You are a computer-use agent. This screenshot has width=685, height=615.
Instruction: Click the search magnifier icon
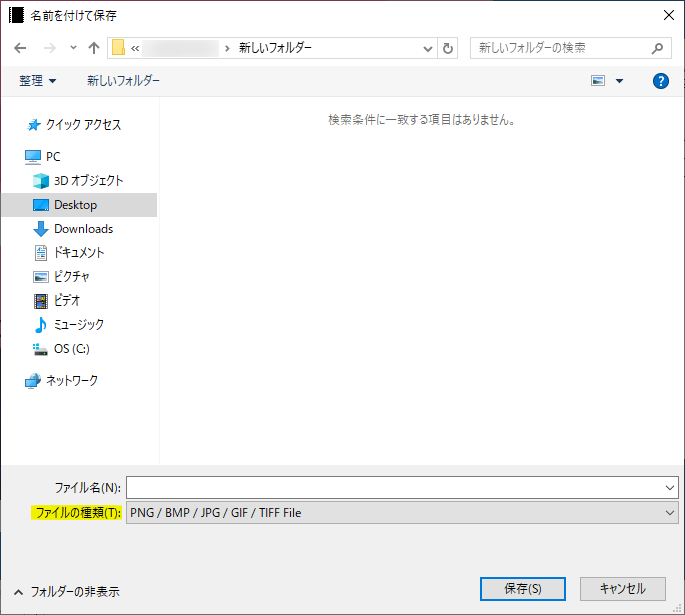(x=657, y=48)
